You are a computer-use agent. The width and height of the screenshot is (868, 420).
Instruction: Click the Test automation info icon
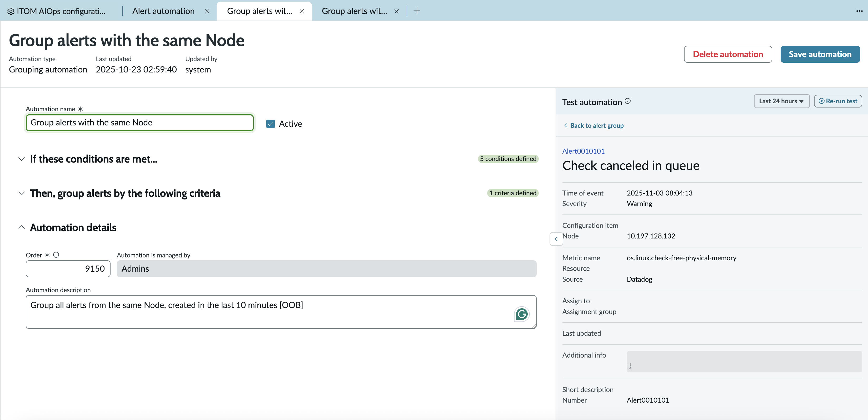[x=627, y=101]
